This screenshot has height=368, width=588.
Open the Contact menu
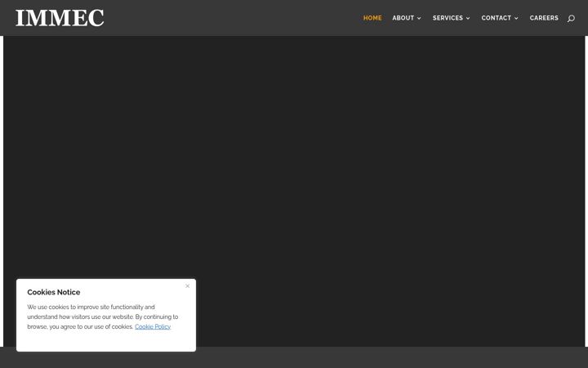click(x=497, y=18)
